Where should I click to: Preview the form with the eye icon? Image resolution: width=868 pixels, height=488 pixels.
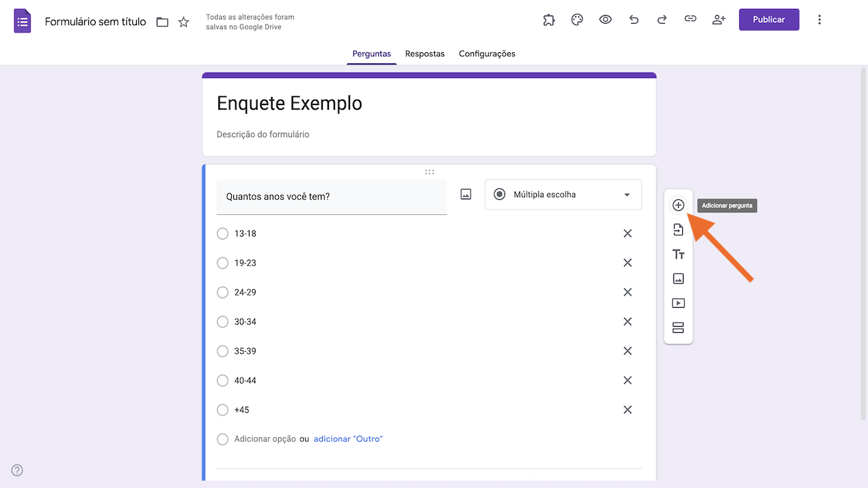tap(606, 20)
